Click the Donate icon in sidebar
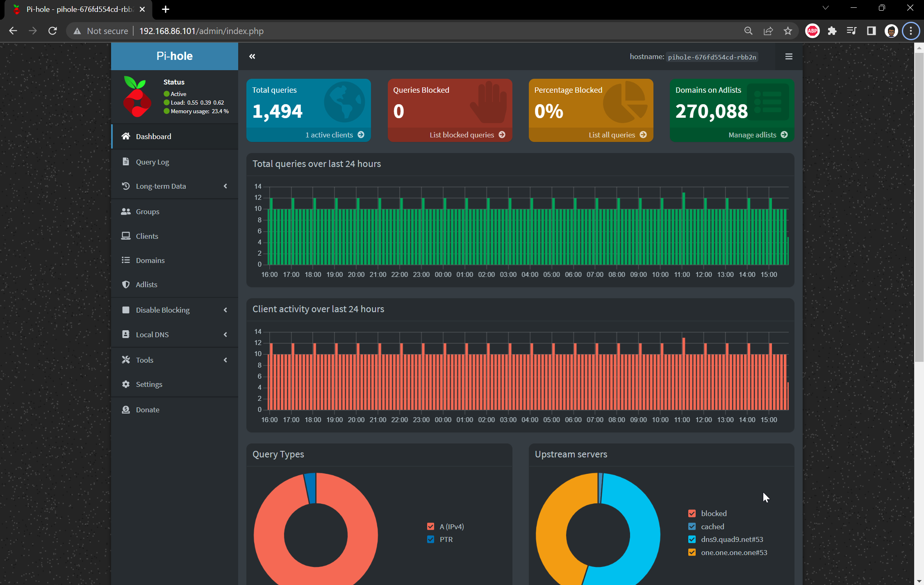 [x=126, y=409]
